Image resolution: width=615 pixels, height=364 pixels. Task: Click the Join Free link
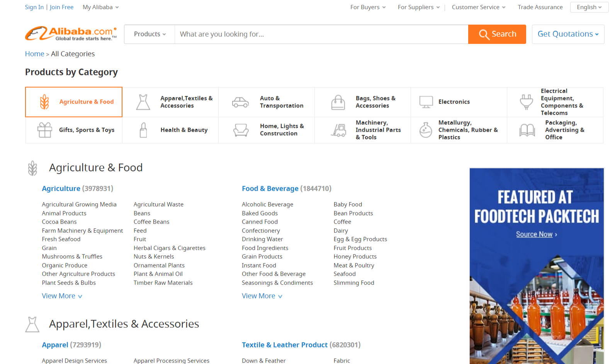(x=61, y=7)
